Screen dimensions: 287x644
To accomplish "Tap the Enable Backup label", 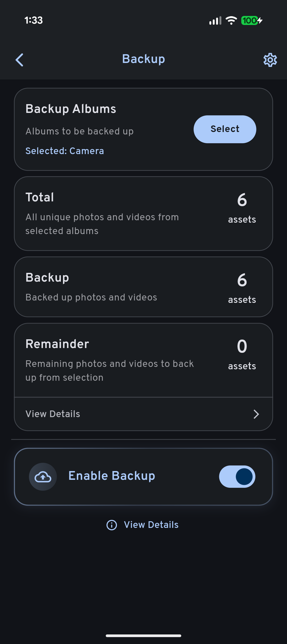I will [112, 476].
